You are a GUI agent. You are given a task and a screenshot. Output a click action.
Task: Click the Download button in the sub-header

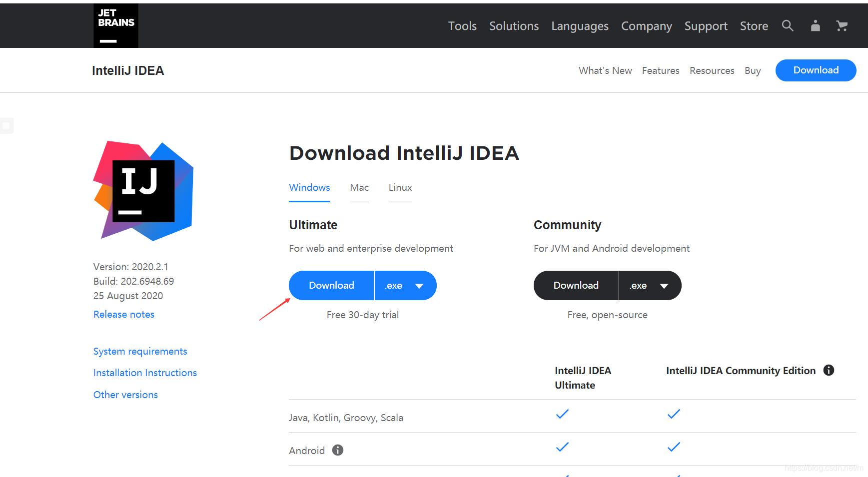tap(816, 70)
